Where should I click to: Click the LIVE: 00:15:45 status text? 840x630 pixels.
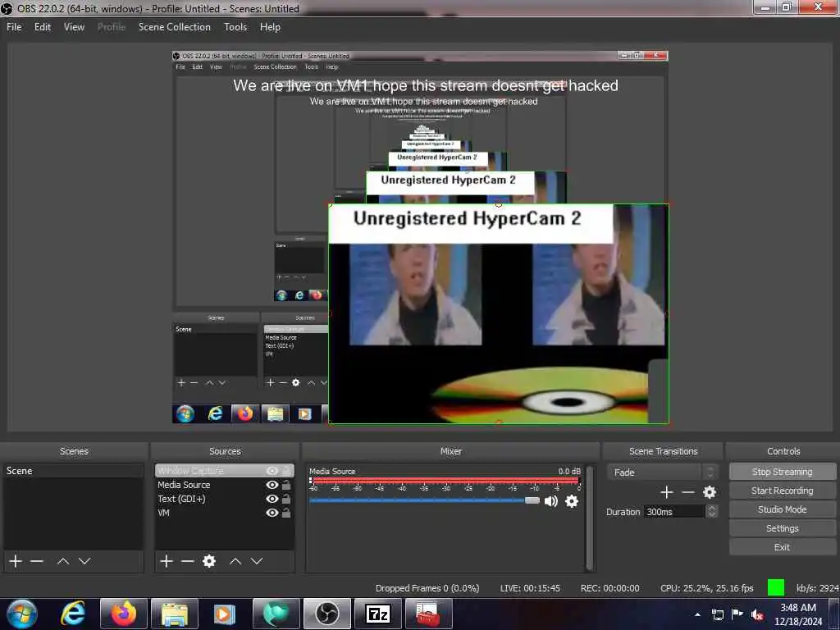tap(530, 588)
